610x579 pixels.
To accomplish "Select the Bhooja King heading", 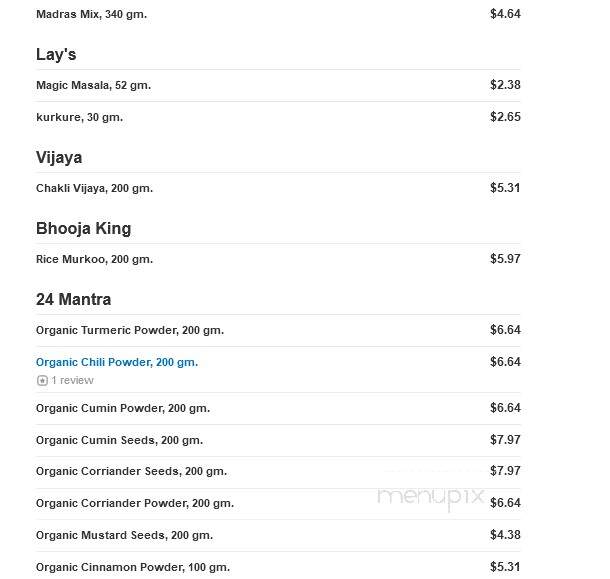I will click(x=83, y=228).
